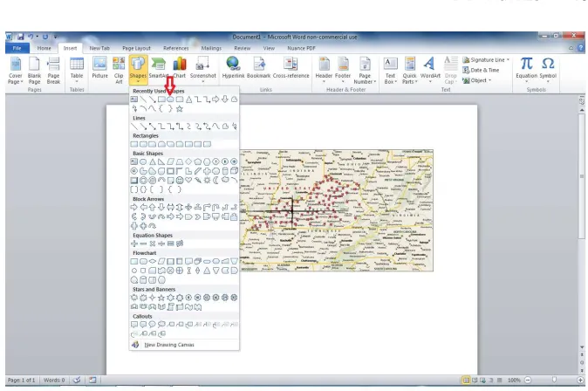
Task: Insert a Page Break
Action: point(53,70)
